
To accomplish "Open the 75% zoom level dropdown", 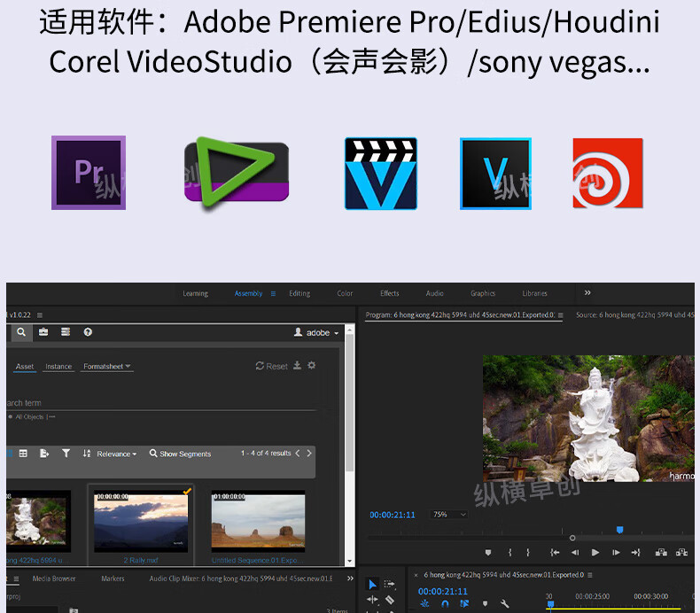I will click(x=449, y=515).
